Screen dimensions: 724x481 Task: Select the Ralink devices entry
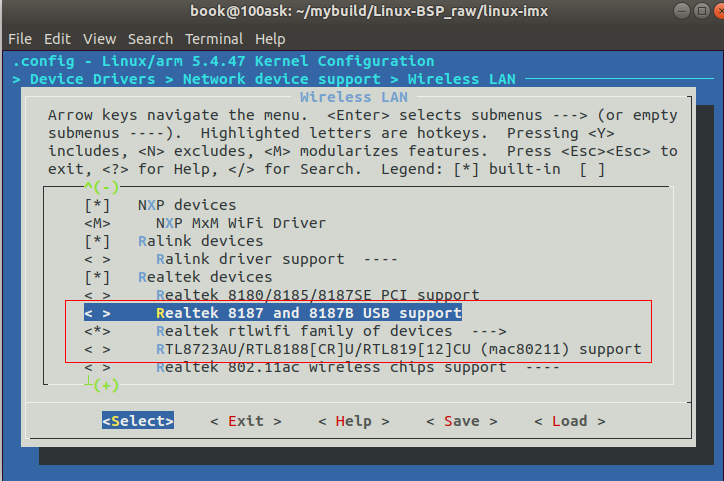click(200, 241)
